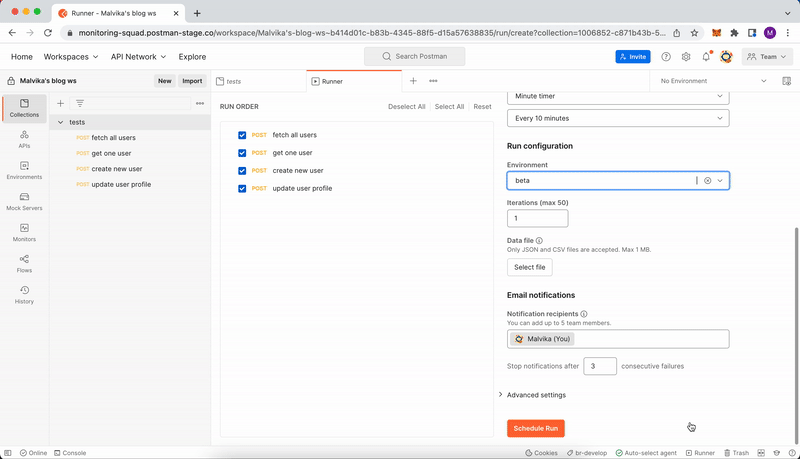This screenshot has width=800, height=459.
Task: Show info about Notification recipients
Action: [584, 314]
